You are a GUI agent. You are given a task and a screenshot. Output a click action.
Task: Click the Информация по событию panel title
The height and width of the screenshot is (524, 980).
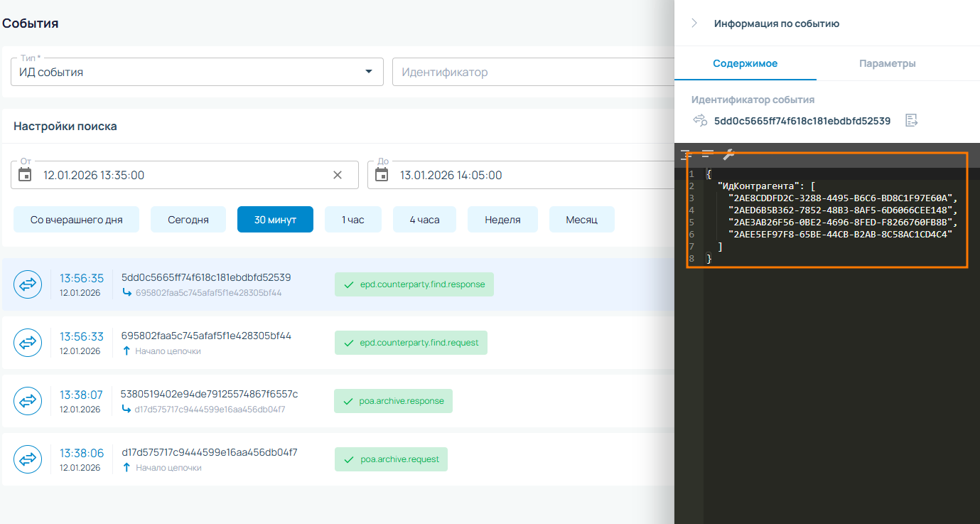[x=777, y=23]
